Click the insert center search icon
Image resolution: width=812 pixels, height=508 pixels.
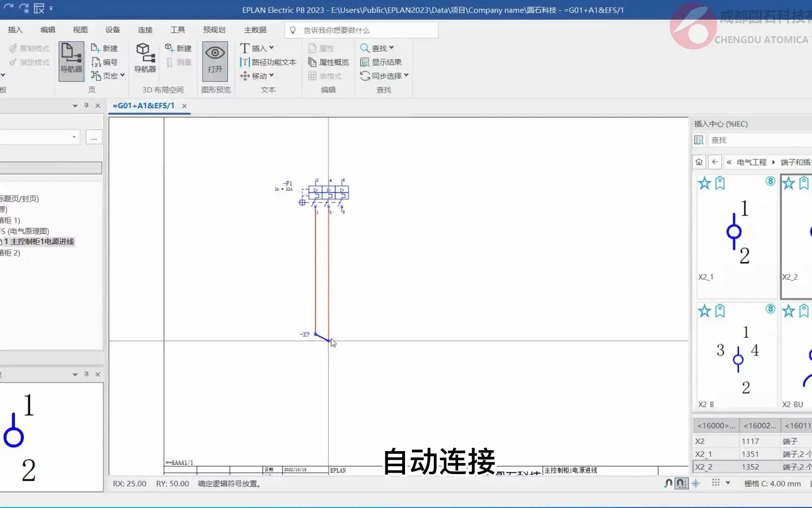pos(699,140)
